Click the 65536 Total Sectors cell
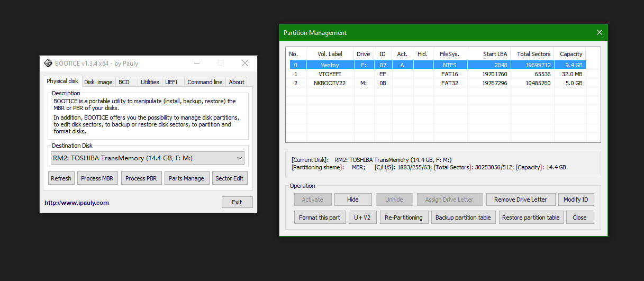644x281 pixels. pyautogui.click(x=532, y=74)
